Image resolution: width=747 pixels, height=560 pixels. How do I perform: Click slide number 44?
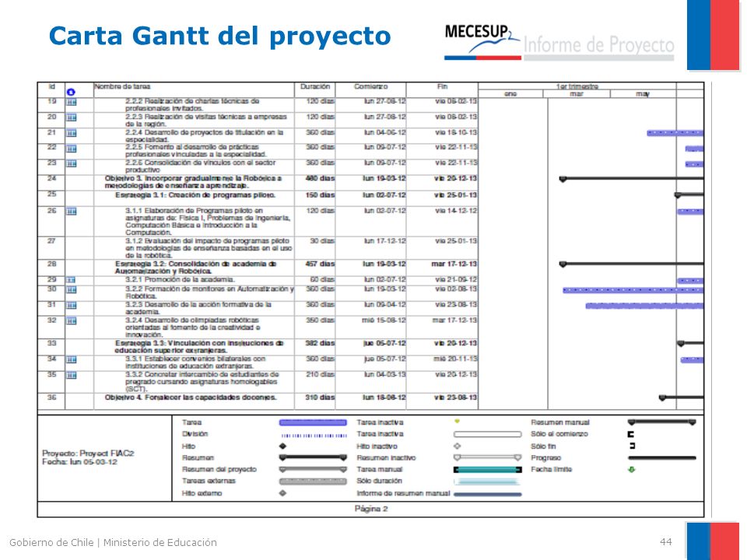(x=665, y=542)
